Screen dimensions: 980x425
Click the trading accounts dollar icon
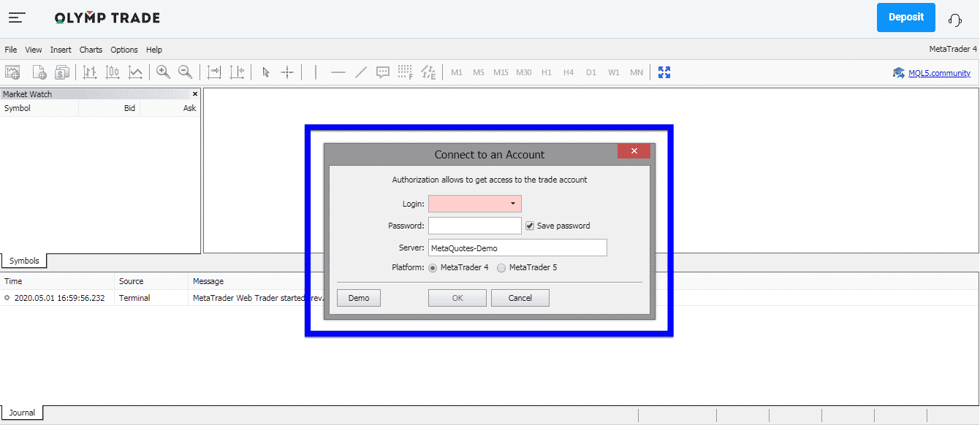(62, 72)
